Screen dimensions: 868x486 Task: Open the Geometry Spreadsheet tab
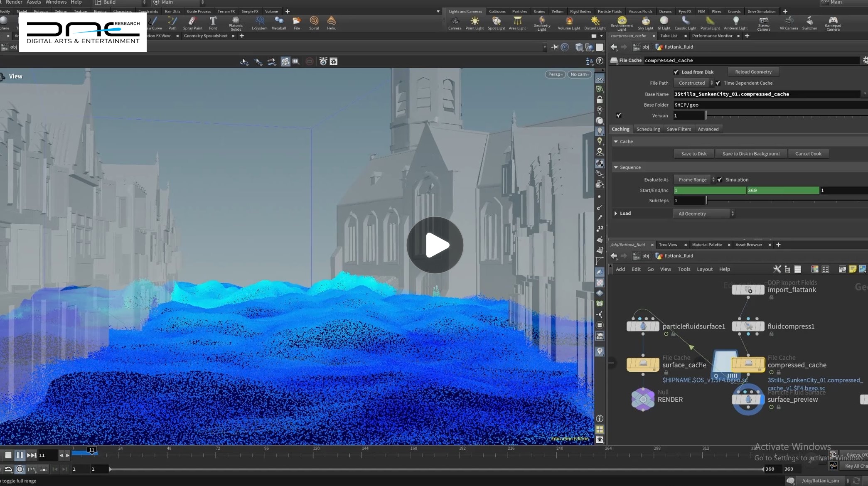(x=205, y=36)
